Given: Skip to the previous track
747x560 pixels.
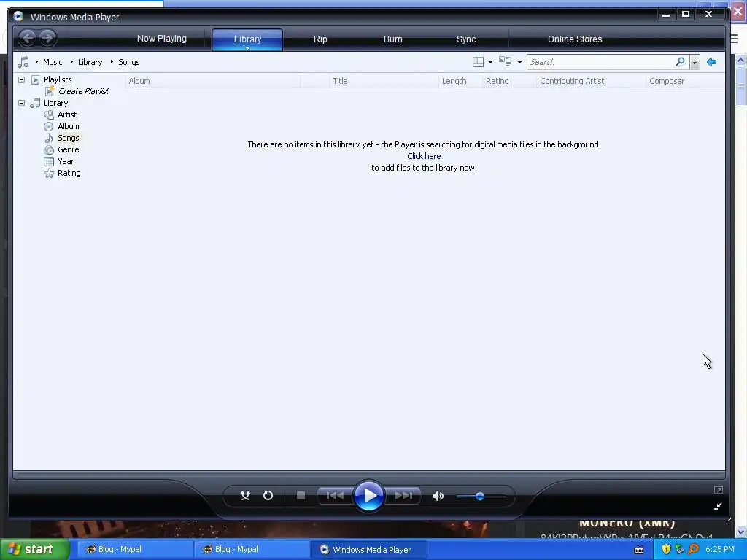Looking at the screenshot, I should pos(334,496).
